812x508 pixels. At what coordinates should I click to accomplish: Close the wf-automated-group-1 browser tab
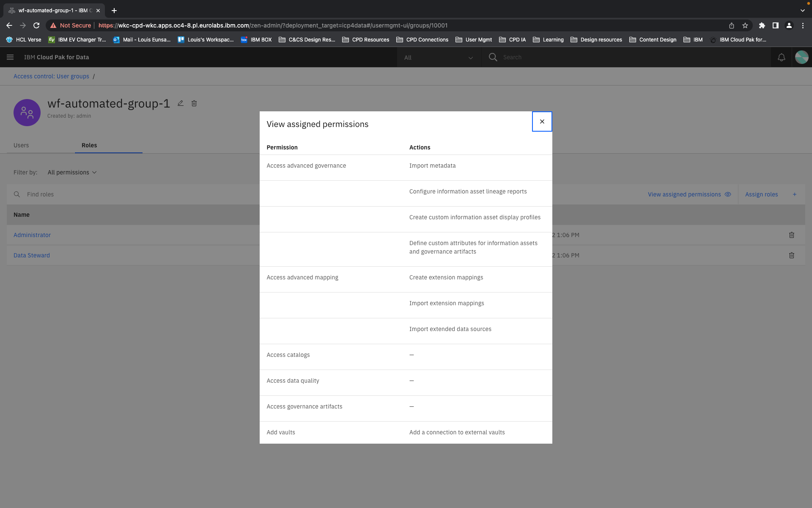click(x=98, y=11)
